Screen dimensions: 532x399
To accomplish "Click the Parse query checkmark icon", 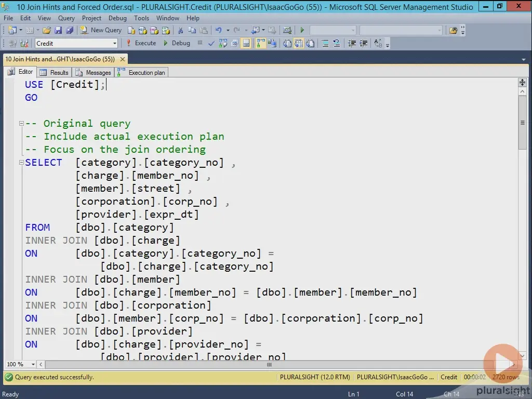I will point(211,43).
